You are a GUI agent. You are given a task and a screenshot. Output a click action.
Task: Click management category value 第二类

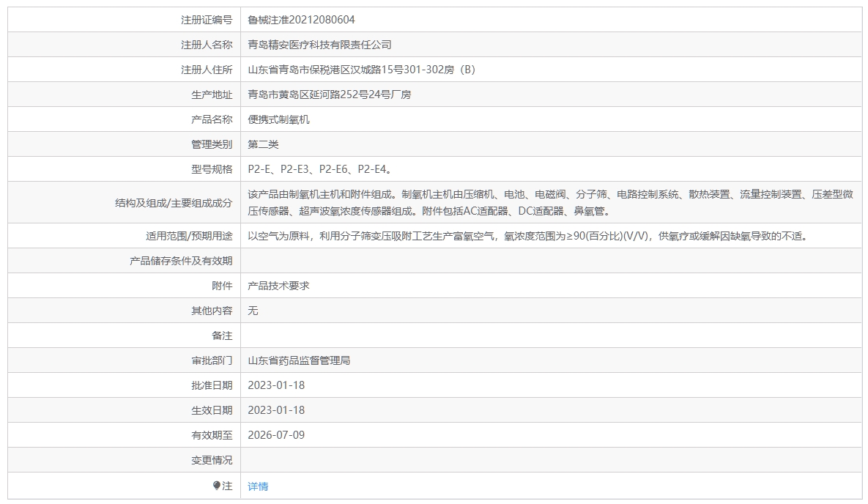pos(263,144)
